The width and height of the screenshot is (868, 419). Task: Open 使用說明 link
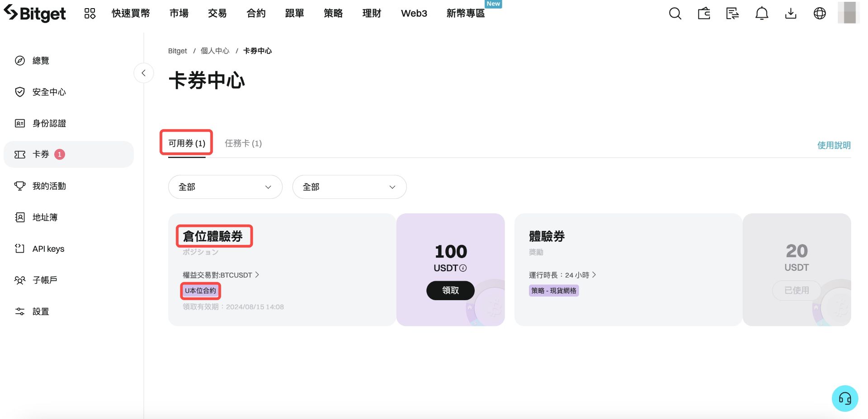[834, 145]
